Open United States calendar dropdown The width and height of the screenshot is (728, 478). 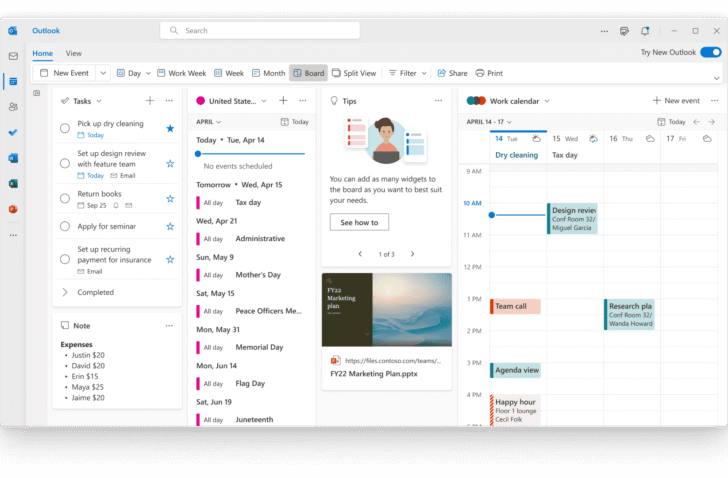point(264,101)
